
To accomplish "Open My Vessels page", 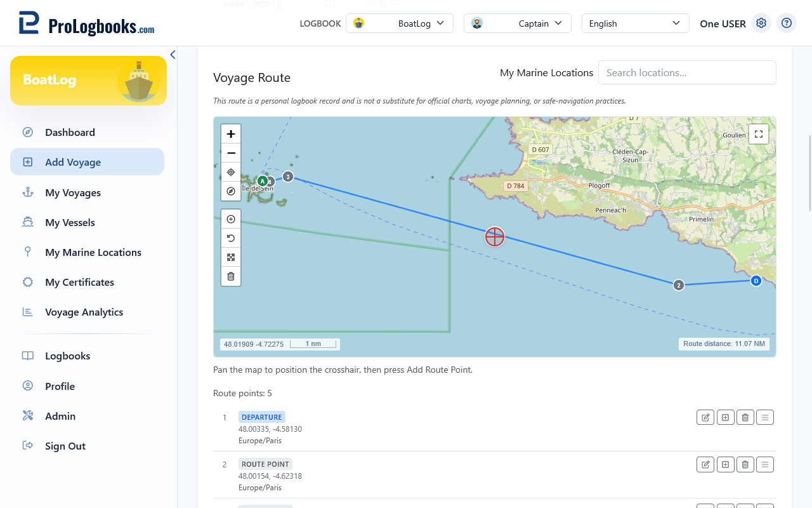I will point(87,222).
